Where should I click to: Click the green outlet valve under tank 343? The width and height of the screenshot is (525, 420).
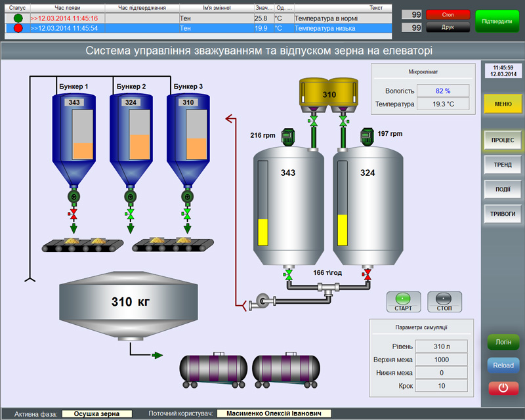point(287,274)
